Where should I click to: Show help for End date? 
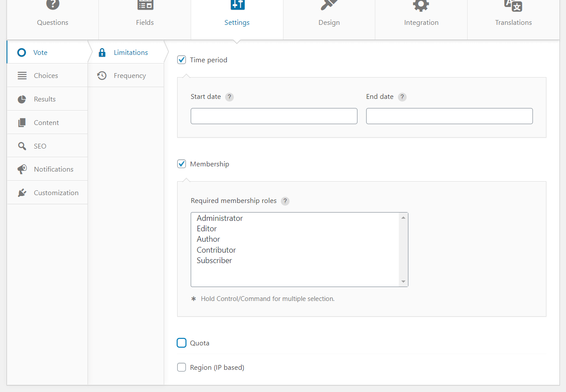402,97
